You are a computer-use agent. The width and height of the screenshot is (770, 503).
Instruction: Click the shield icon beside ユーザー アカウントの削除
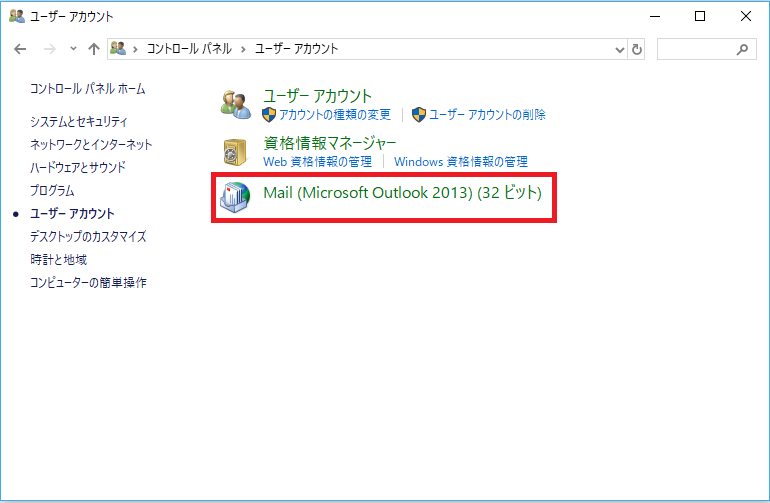pyautogui.click(x=418, y=115)
